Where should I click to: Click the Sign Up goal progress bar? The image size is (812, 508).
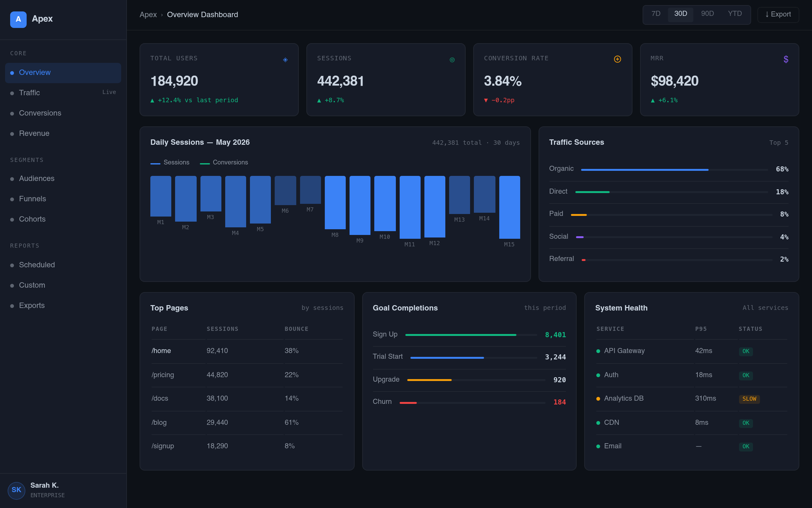pos(471,335)
